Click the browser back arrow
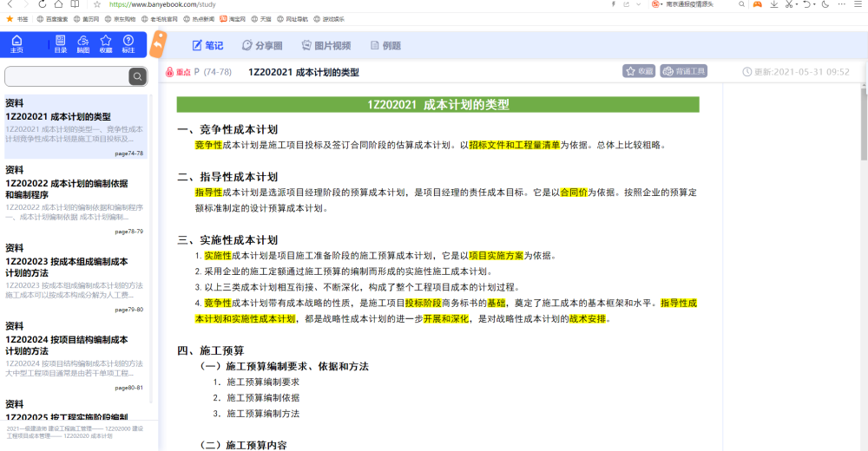The width and height of the screenshot is (868, 451). click(10, 3)
